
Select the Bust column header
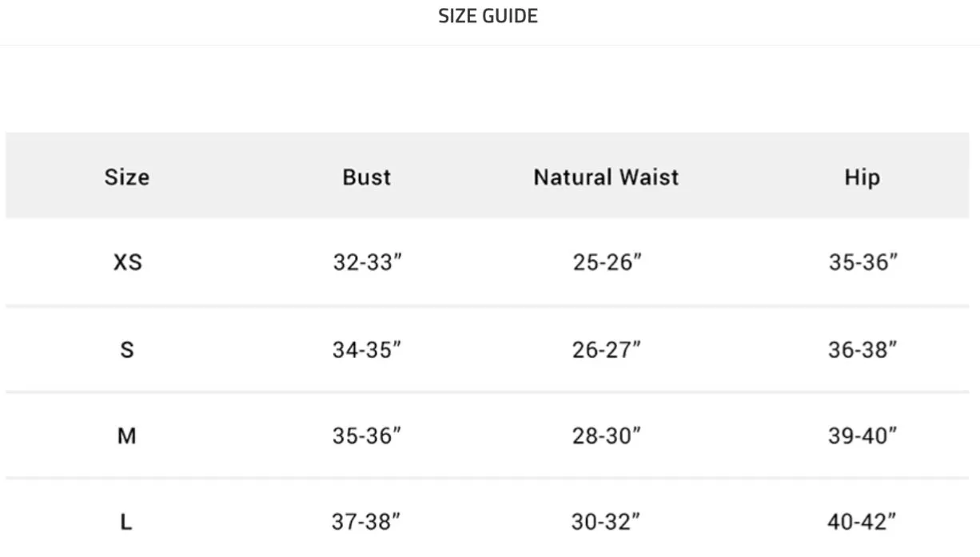366,177
